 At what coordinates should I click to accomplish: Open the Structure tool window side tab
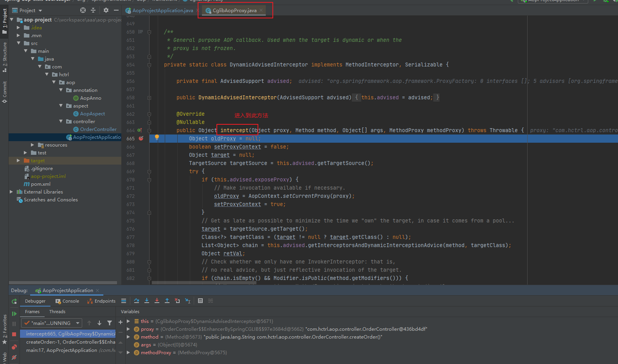pos(4,57)
